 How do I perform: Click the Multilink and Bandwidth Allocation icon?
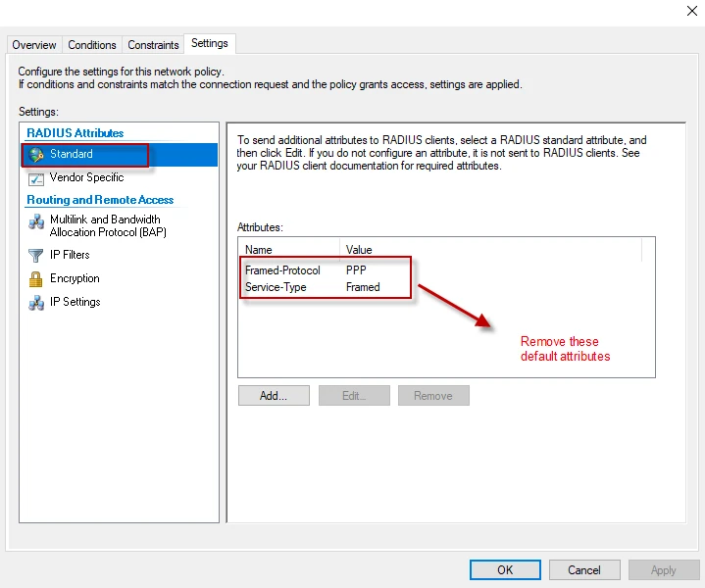pyautogui.click(x=37, y=222)
